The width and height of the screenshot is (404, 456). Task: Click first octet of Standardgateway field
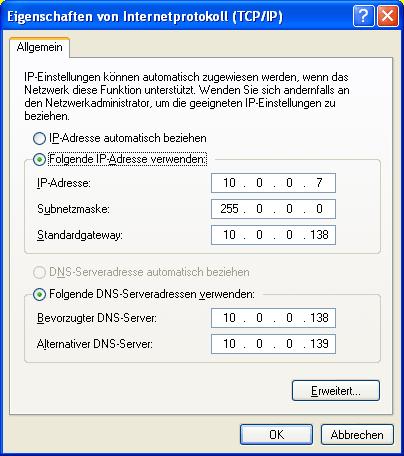point(229,235)
